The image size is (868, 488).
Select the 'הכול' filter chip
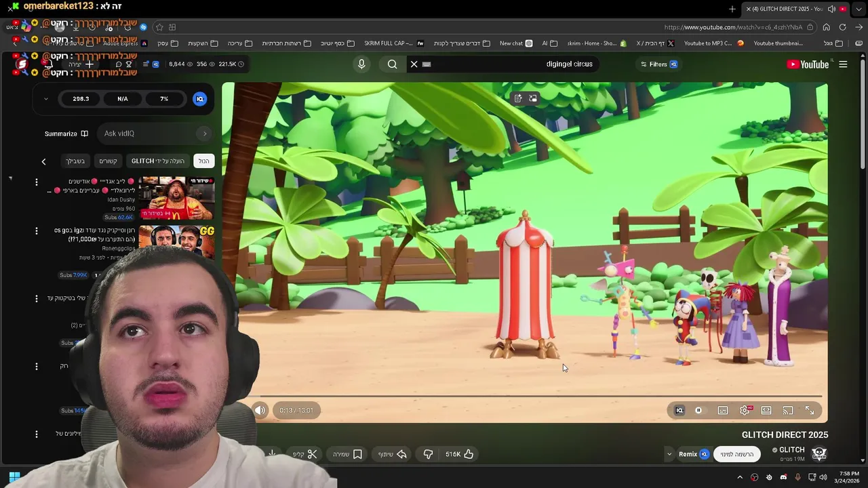pos(203,161)
